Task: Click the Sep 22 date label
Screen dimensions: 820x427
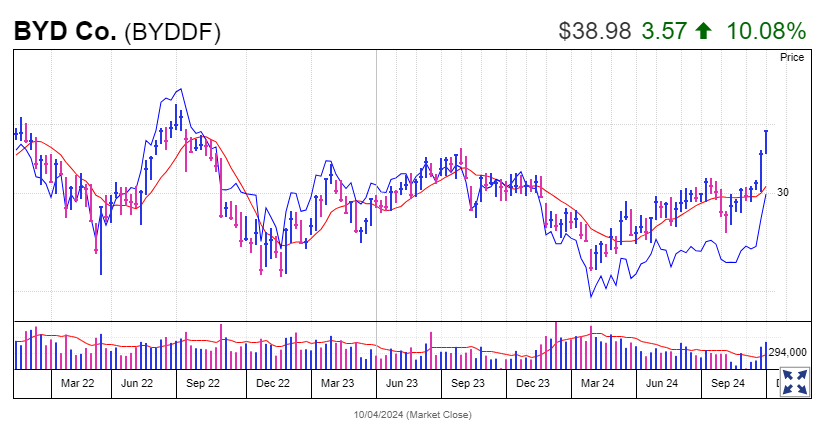Action: (x=203, y=383)
